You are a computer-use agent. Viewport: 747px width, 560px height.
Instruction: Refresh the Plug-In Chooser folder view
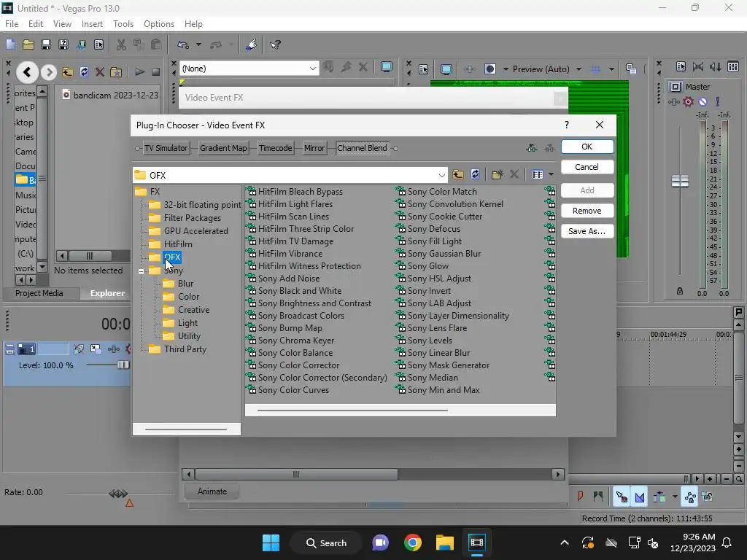point(475,174)
